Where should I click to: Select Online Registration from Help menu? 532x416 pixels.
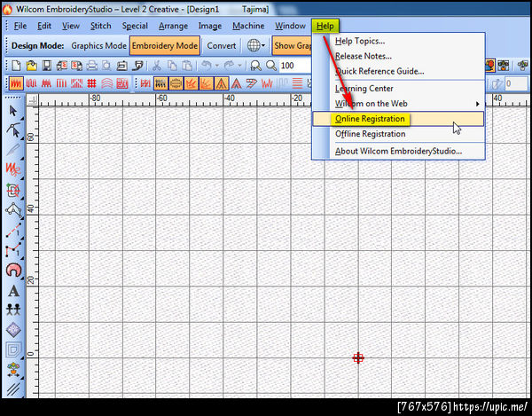tap(398, 119)
